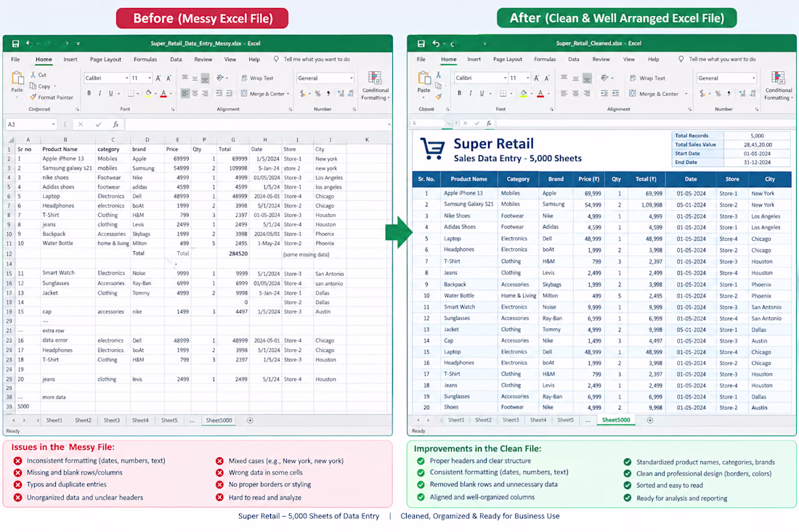Click Format Painter in the Messy Excel ribbon
This screenshot has height=532, width=799.
[x=52, y=97]
